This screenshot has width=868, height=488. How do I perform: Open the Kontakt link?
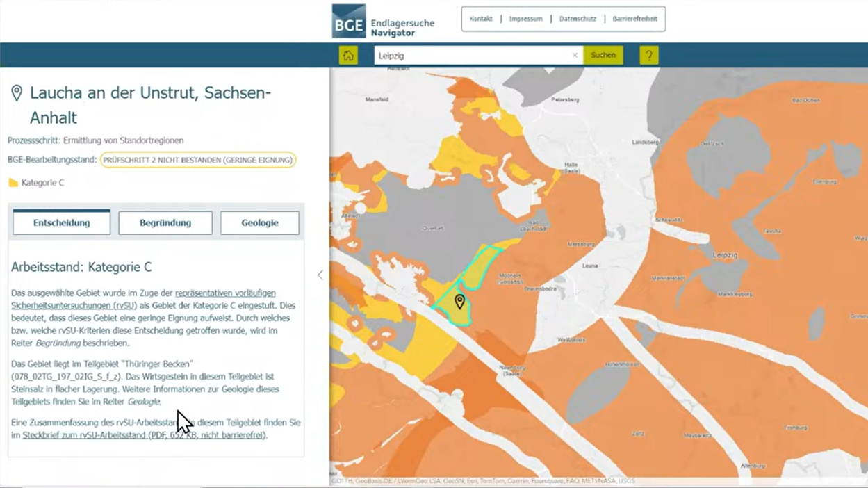[481, 19]
